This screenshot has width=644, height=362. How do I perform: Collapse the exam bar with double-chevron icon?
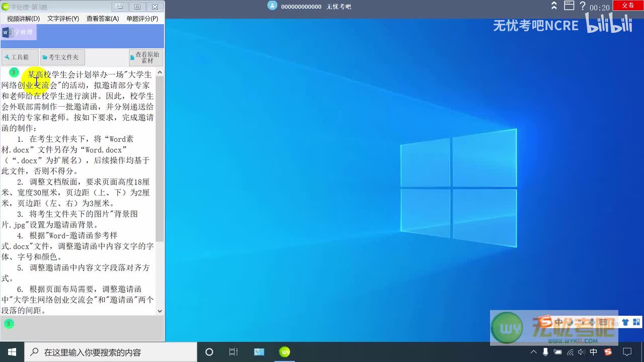(554, 6)
